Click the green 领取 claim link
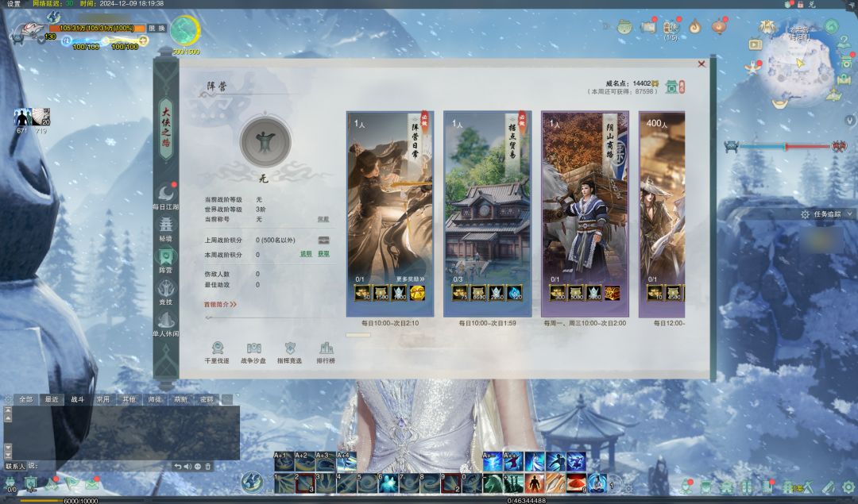858x504 pixels. click(324, 254)
